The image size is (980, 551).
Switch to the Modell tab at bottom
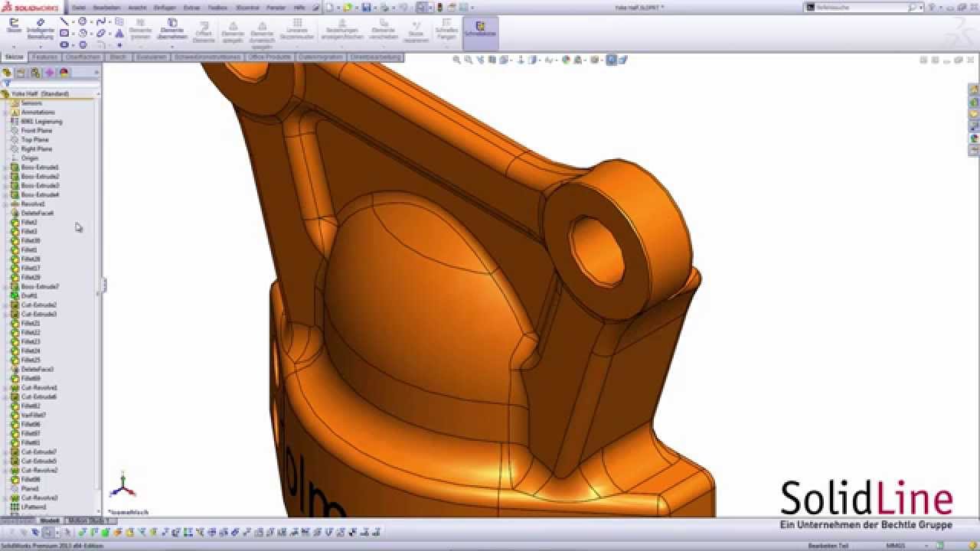[50, 520]
